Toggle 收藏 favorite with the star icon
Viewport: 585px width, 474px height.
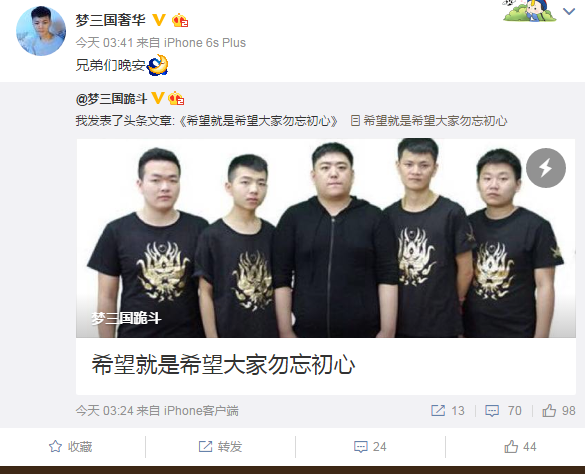click(x=71, y=446)
